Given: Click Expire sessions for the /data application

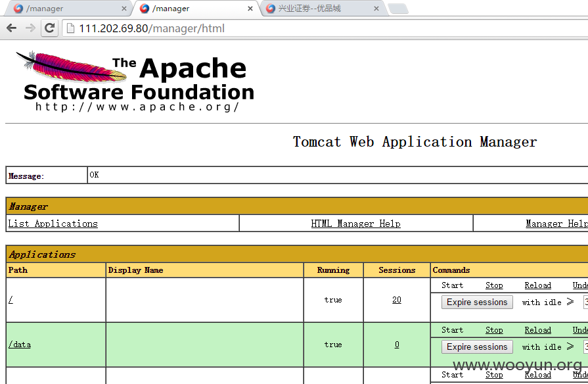Looking at the screenshot, I should pos(477,347).
